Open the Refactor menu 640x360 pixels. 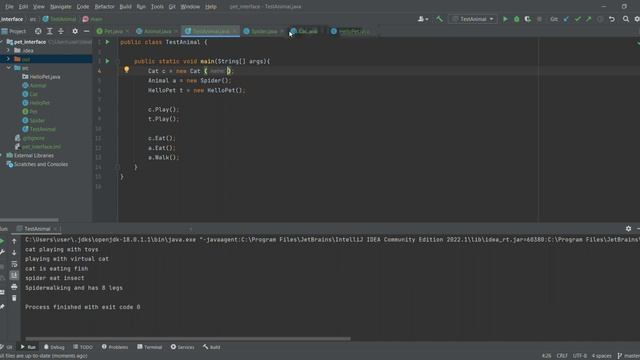(x=104, y=7)
